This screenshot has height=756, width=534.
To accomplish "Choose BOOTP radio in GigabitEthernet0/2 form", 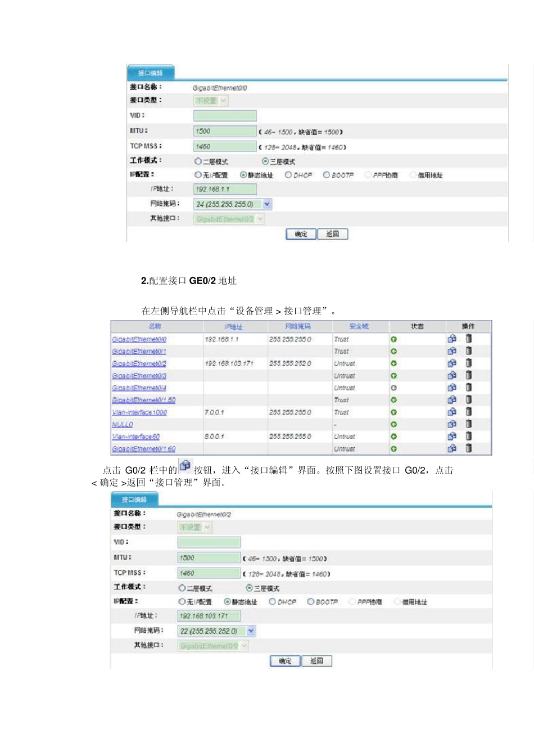I will (x=310, y=602).
